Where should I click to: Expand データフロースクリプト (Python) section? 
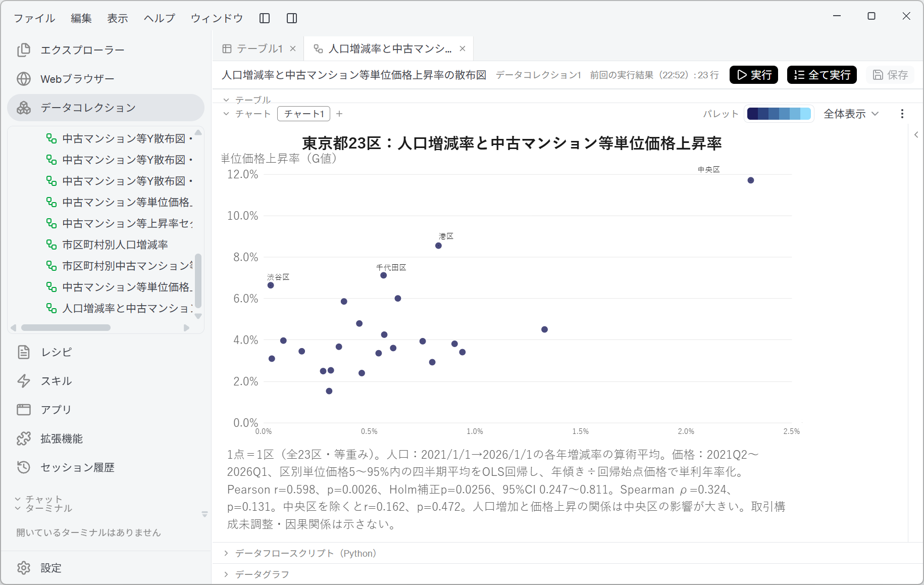226,553
